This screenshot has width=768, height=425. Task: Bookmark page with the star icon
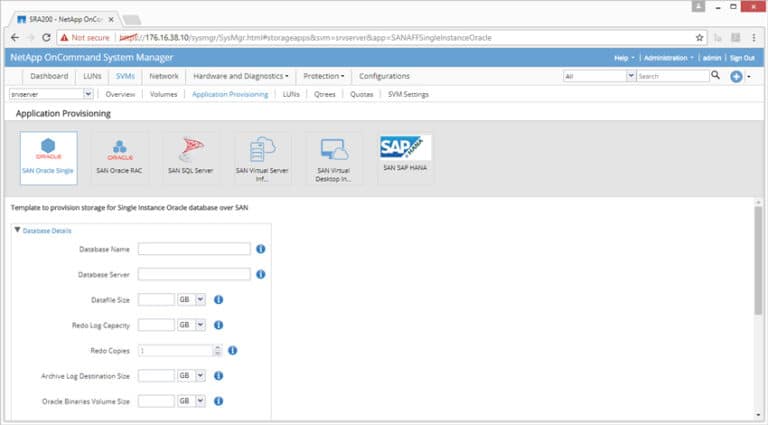tap(699, 38)
